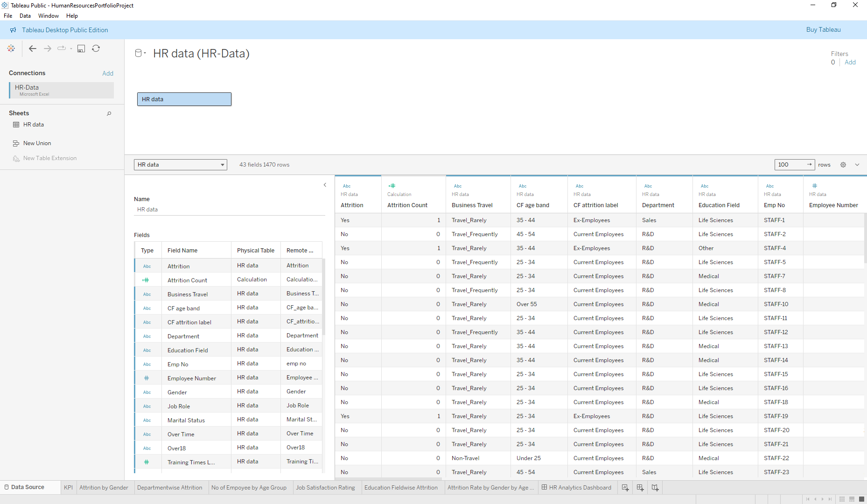Viewport: 867px width, 504px height.
Task: Select the Job Role field row
Action: (x=228, y=406)
